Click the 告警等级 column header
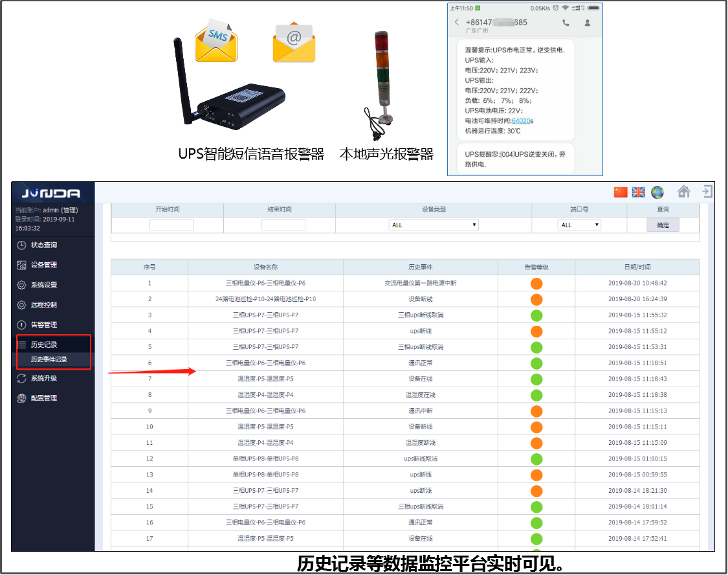This screenshot has width=728, height=575. click(x=536, y=267)
